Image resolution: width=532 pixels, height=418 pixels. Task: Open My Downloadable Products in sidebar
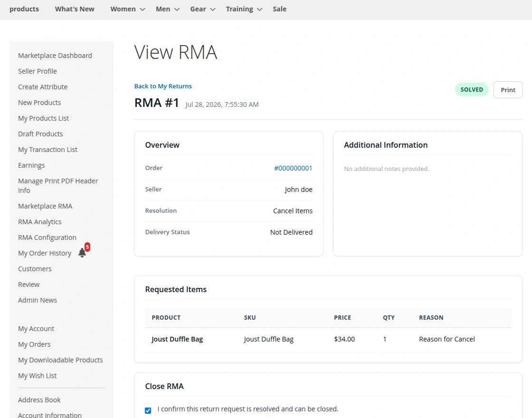tap(60, 360)
